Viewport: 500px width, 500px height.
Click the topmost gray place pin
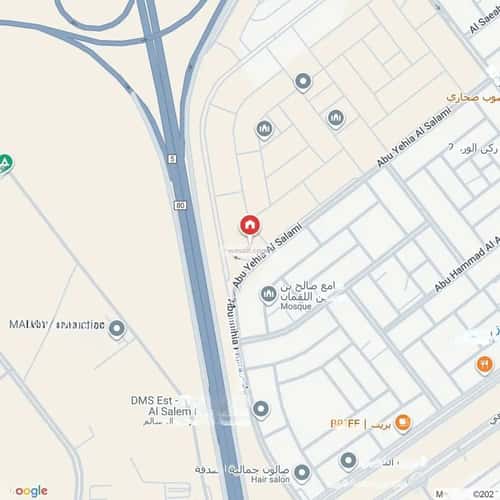click(x=303, y=82)
